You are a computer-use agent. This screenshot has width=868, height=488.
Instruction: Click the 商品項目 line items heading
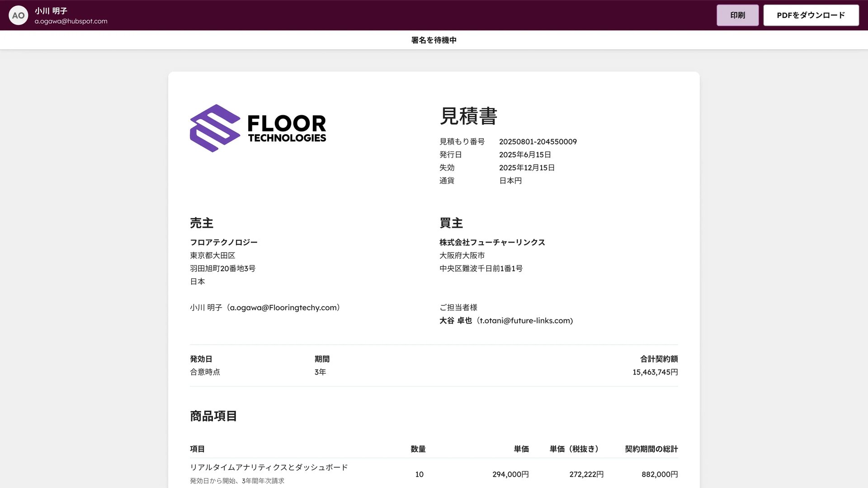coord(213,416)
